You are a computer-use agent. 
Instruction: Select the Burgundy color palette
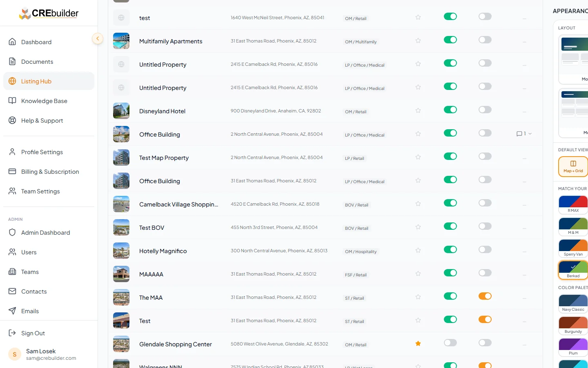click(573, 325)
